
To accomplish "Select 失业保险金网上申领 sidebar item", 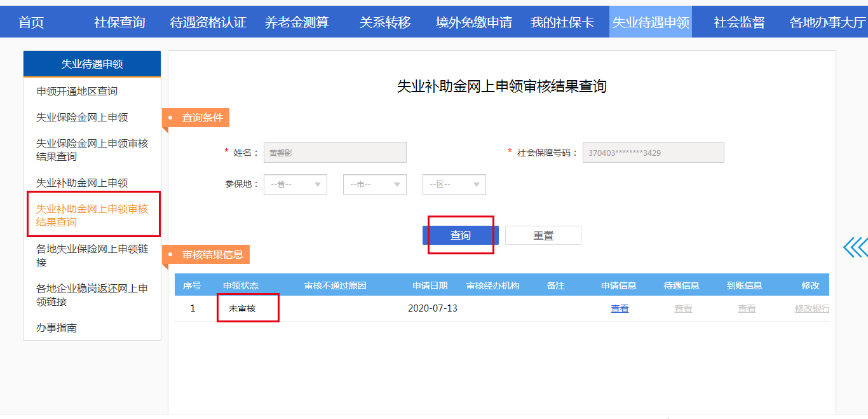I will pyautogui.click(x=82, y=117).
